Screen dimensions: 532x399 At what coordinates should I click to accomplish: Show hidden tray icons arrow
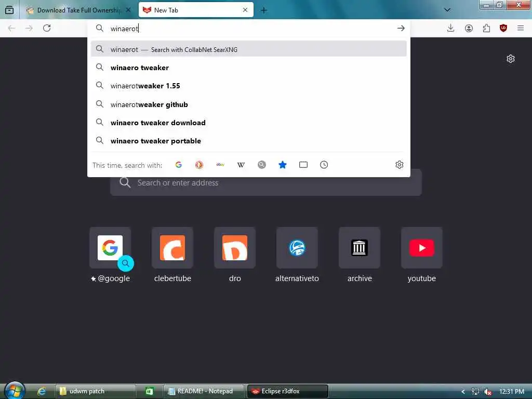pyautogui.click(x=463, y=392)
